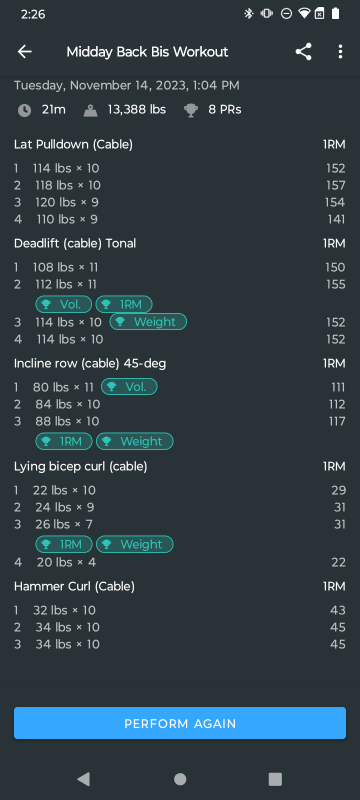Open the three-dot overflow menu

340,52
